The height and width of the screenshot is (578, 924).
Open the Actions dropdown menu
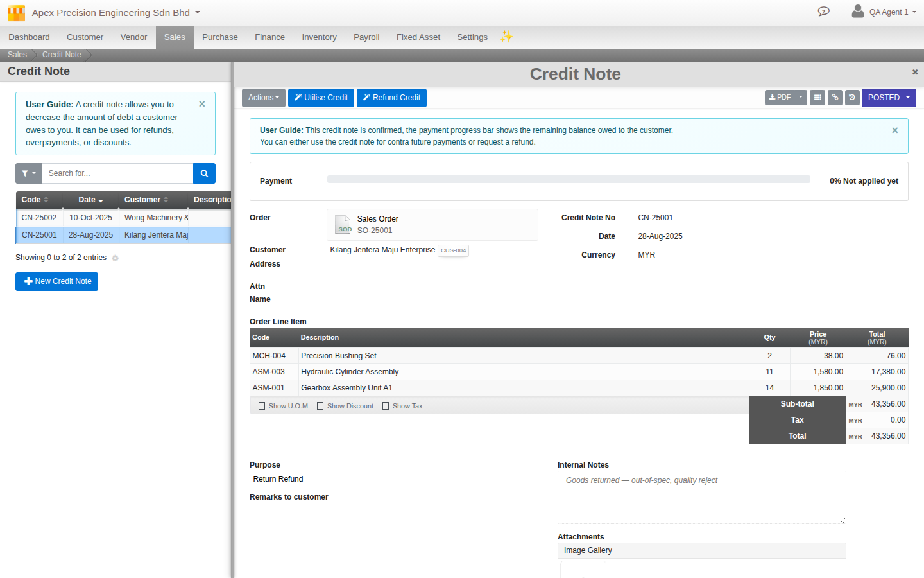[x=264, y=98]
